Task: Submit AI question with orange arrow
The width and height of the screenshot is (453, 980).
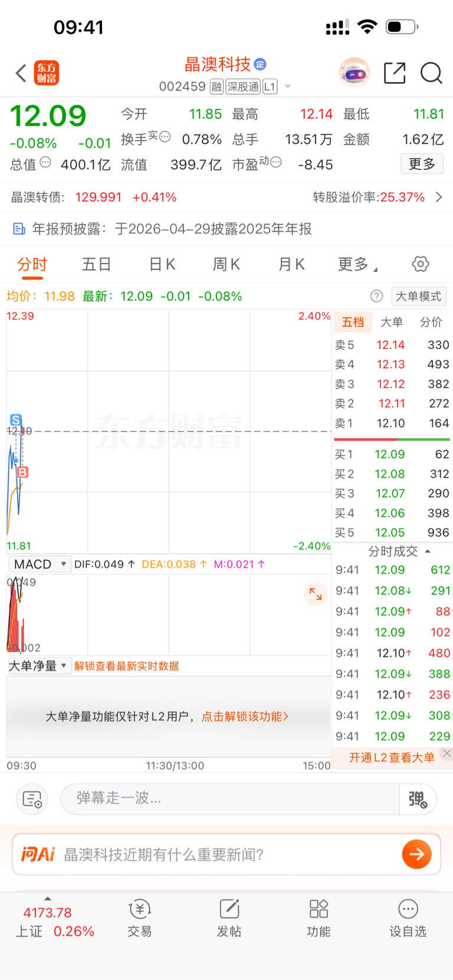Action: [417, 854]
